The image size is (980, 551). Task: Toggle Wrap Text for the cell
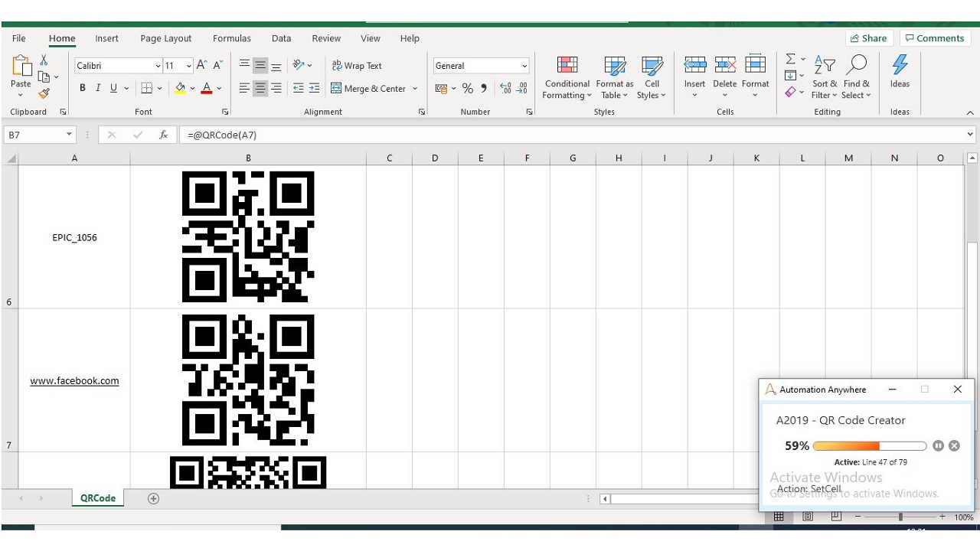[357, 66]
